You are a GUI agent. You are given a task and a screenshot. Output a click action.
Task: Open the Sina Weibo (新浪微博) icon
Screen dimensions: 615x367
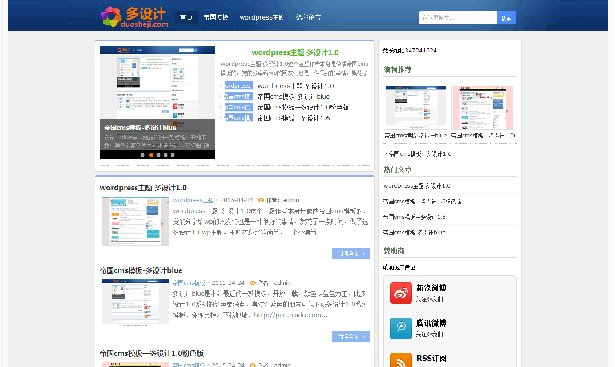(401, 293)
